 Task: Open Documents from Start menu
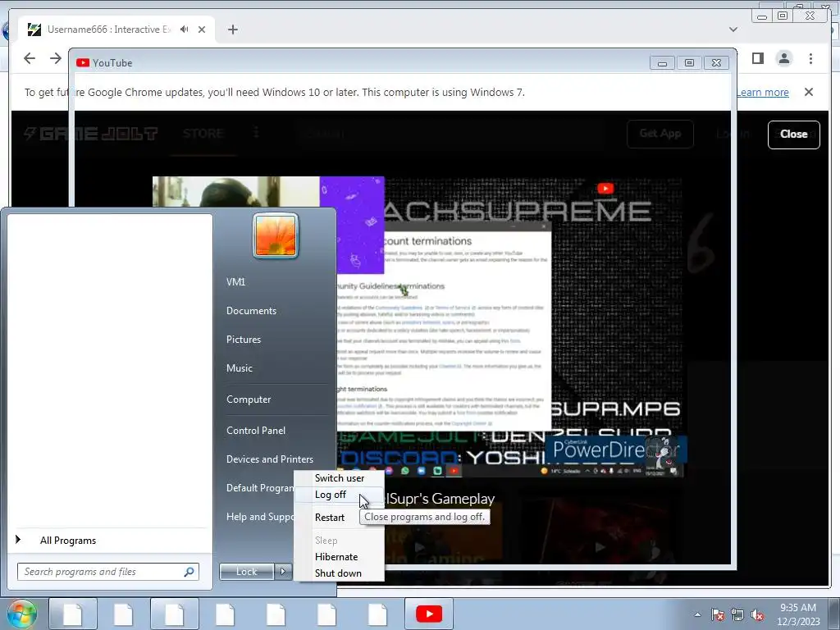251,311
